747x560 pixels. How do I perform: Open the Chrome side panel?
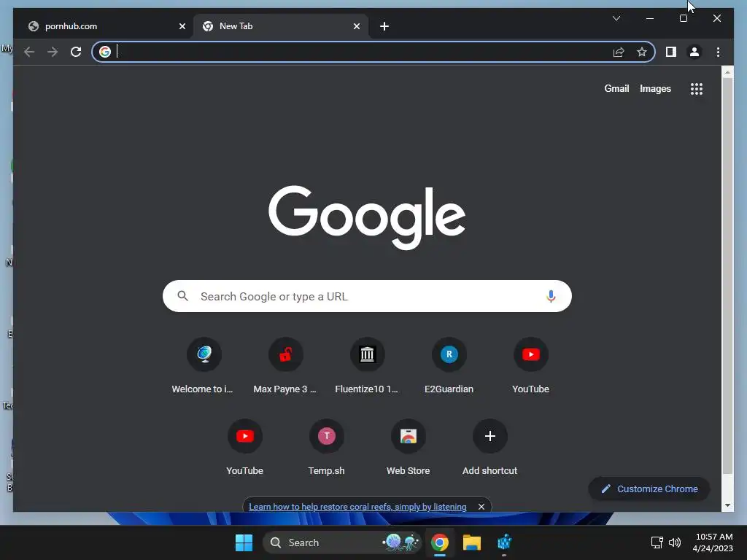(x=671, y=52)
